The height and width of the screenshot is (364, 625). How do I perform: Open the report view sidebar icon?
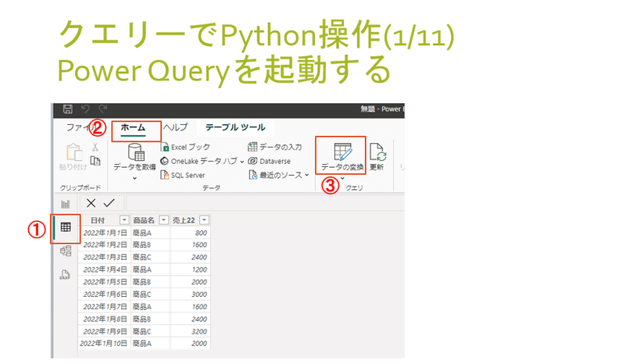pos(66,205)
